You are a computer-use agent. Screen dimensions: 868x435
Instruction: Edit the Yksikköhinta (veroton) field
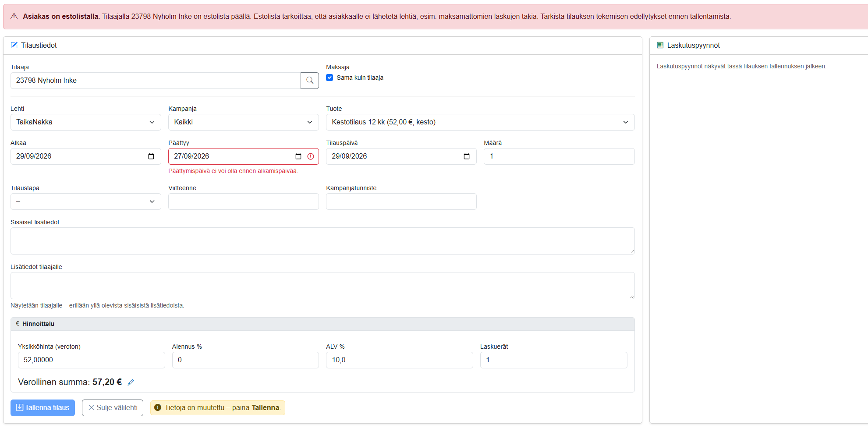(x=92, y=360)
